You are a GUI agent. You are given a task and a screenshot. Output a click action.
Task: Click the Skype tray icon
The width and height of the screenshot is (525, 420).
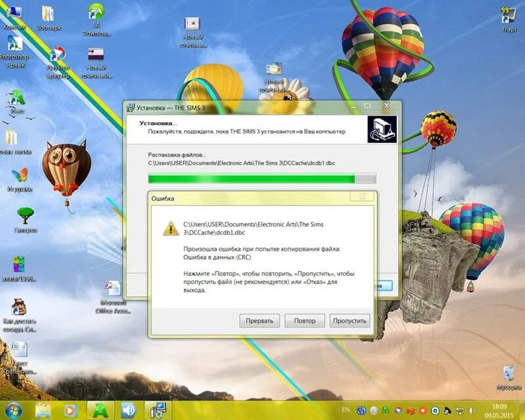pos(361,410)
